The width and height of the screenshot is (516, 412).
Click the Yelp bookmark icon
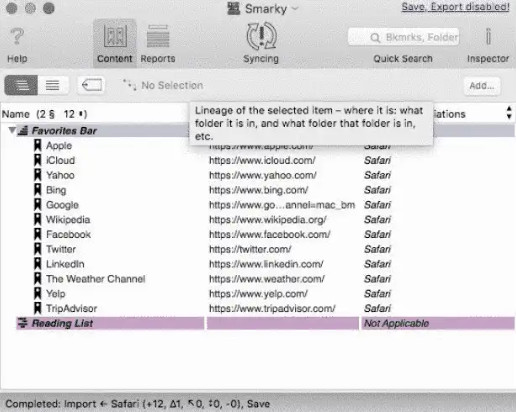tap(38, 294)
